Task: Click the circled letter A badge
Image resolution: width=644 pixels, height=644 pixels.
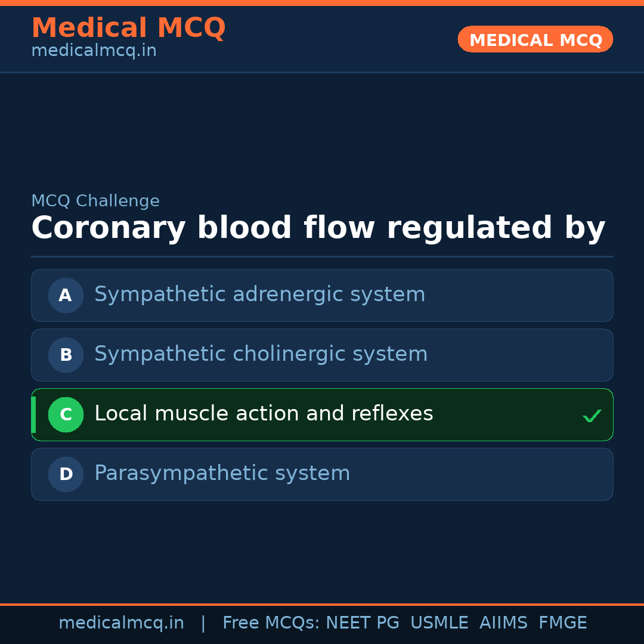Action: click(x=66, y=295)
